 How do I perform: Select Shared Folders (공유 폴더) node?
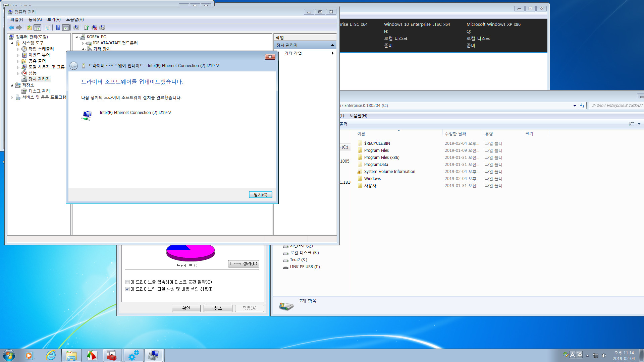pyautogui.click(x=37, y=61)
